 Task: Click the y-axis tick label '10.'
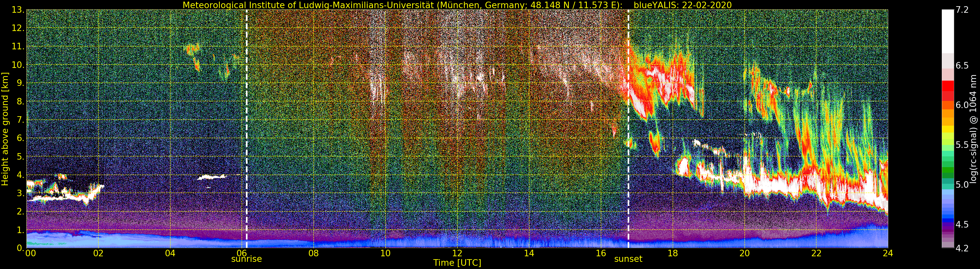[19, 65]
